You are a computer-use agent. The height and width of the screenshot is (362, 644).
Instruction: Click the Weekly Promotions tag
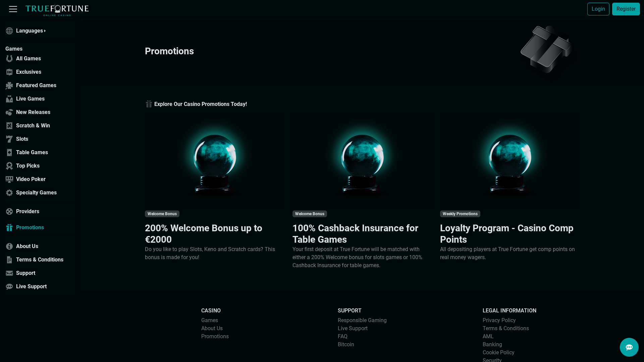460,214
